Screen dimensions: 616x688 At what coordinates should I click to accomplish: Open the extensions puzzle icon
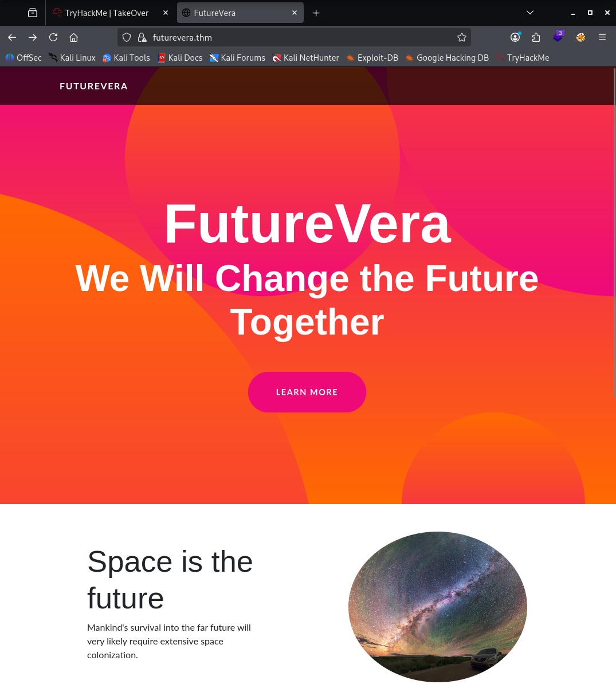[536, 37]
